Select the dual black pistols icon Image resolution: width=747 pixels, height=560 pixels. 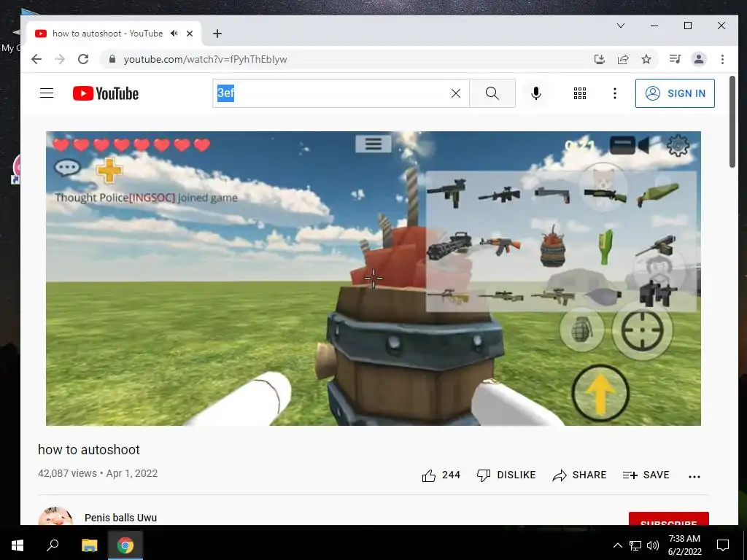[658, 293]
